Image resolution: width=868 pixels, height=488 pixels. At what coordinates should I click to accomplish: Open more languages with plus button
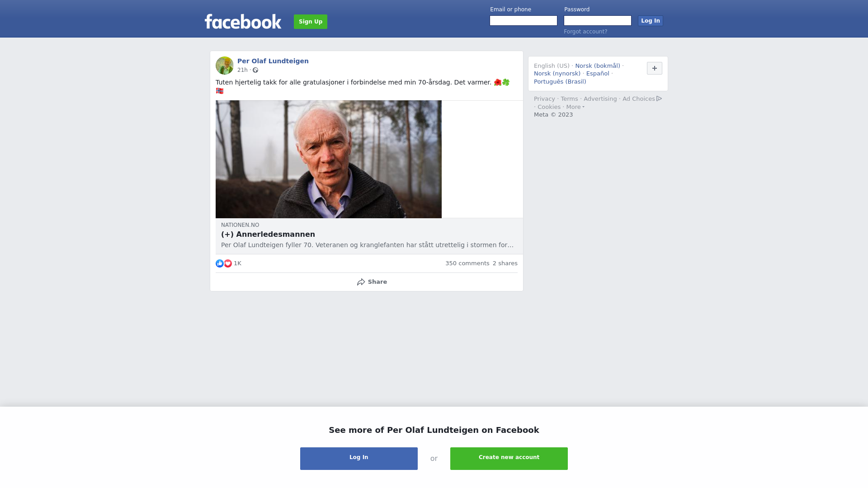(x=655, y=68)
